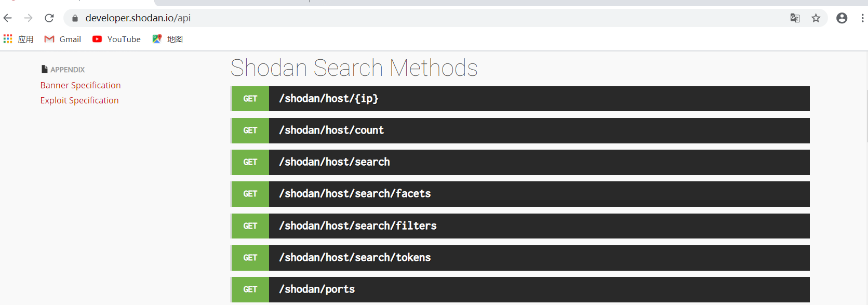Open the Chrome profile avatar
Image resolution: width=868 pixels, height=305 pixels.
click(842, 18)
